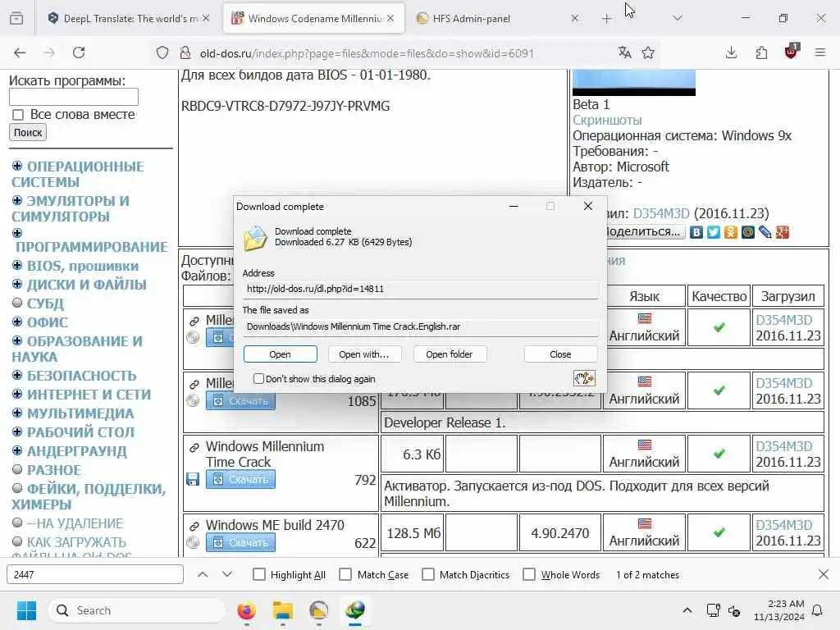Click the Open folder button
Screen dimensions: 840x630
[450, 354]
